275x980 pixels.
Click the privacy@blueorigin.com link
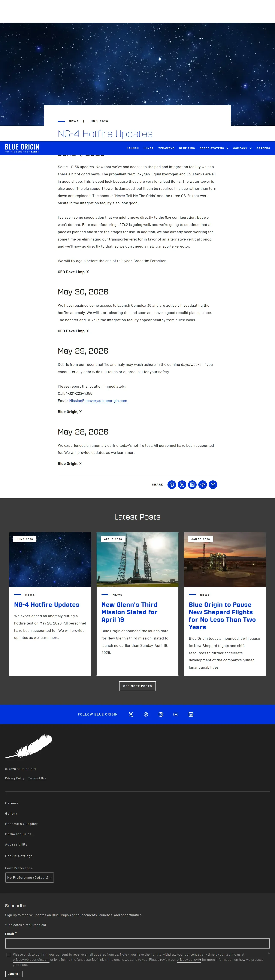click(x=31, y=959)
